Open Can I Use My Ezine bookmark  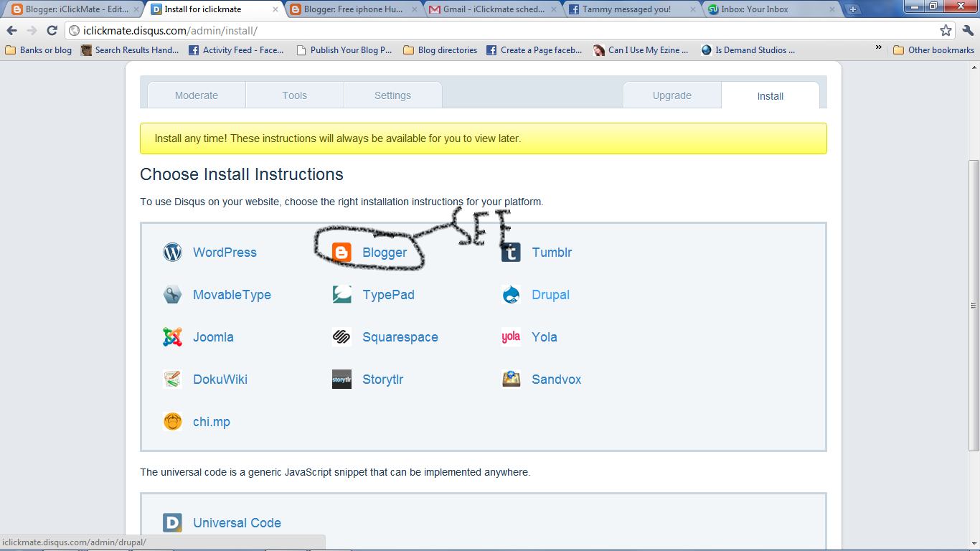click(641, 50)
